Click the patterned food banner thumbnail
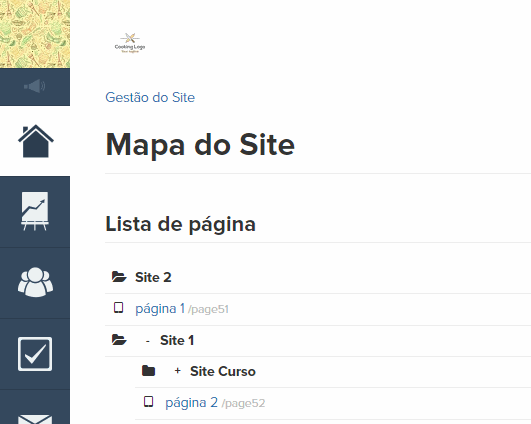This screenshot has height=424, width=531. tap(35, 34)
